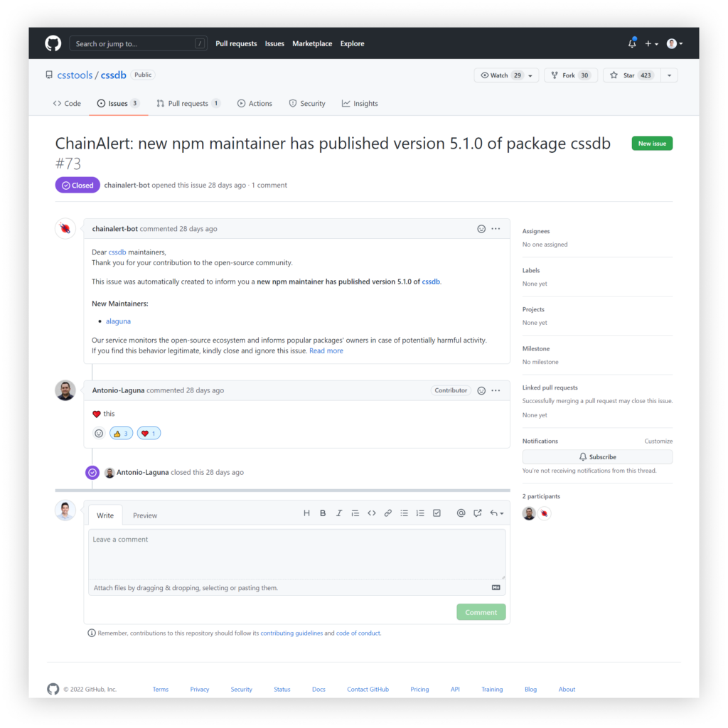Select the Write tab

(x=105, y=515)
